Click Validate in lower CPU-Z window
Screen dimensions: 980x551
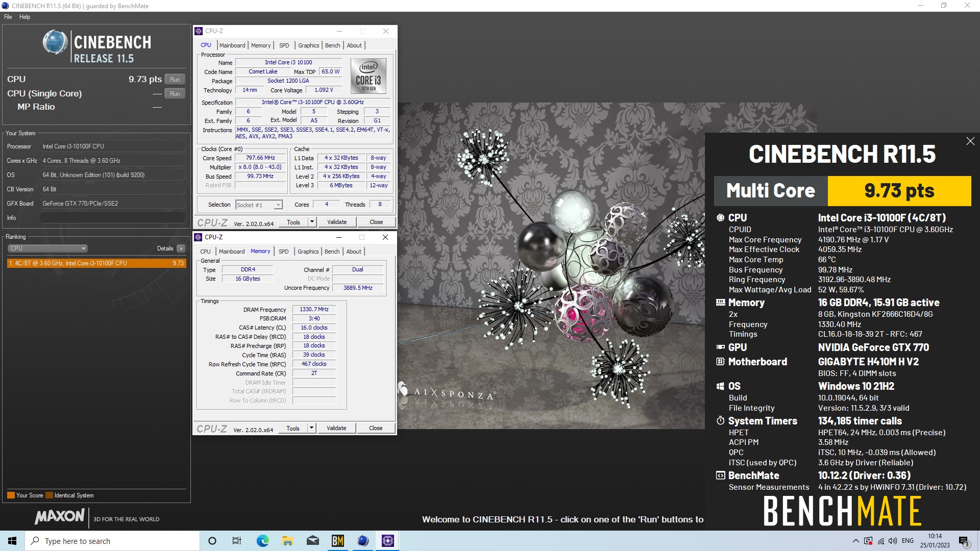point(336,429)
